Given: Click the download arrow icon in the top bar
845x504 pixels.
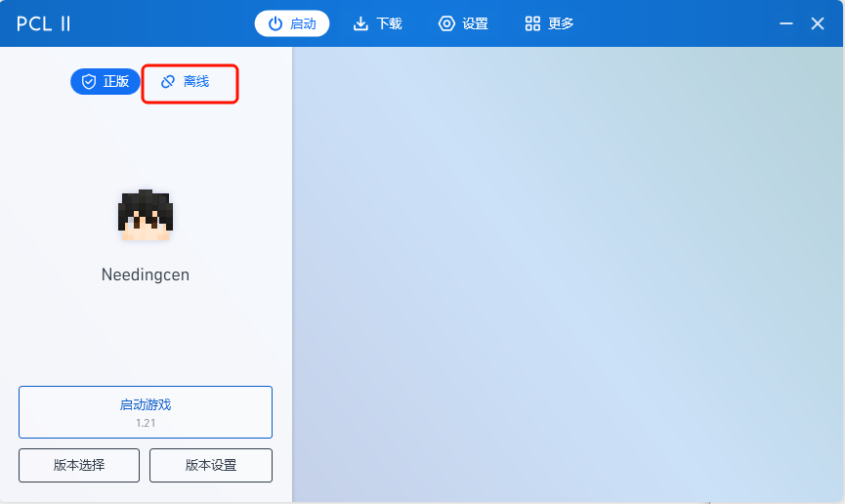Looking at the screenshot, I should coord(360,23).
